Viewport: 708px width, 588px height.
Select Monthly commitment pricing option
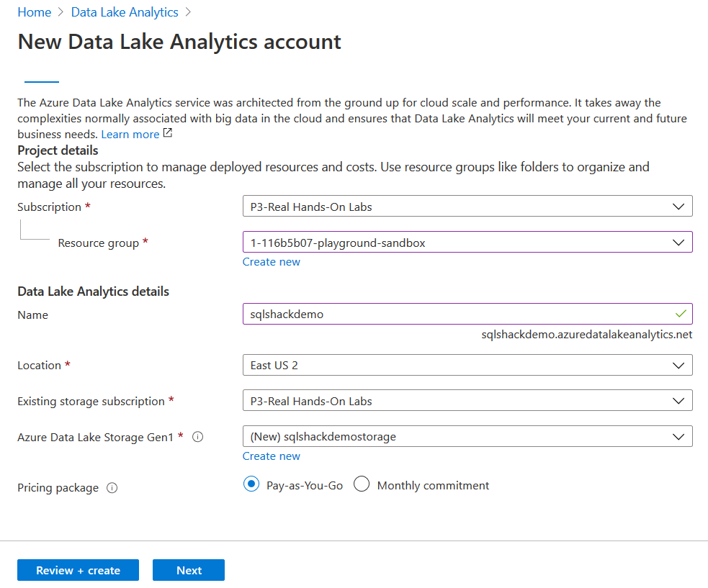tap(362, 484)
